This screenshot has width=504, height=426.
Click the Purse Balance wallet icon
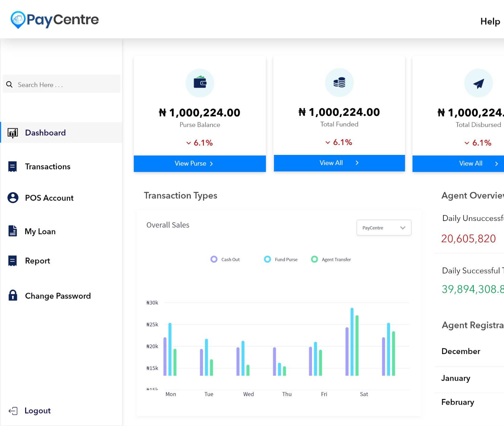click(x=200, y=83)
